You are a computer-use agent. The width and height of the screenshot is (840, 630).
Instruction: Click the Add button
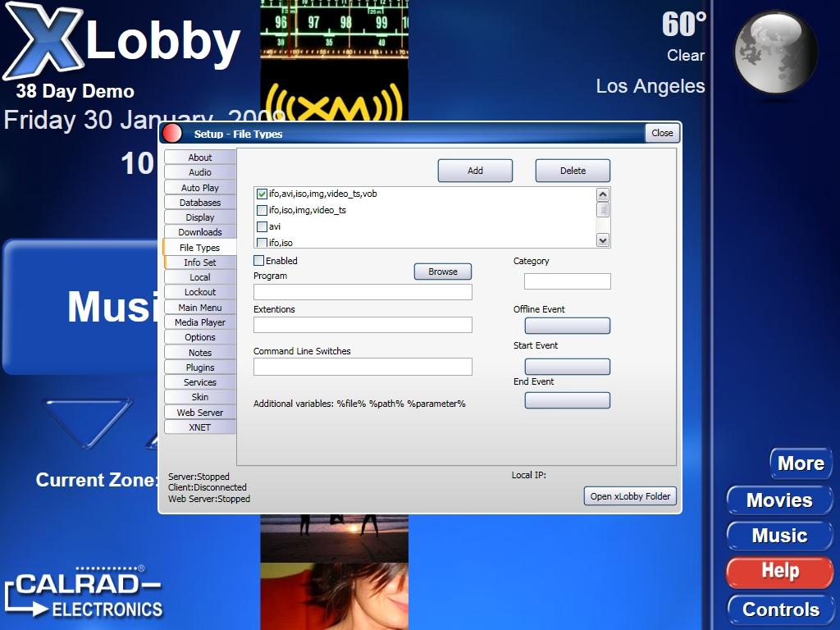click(475, 171)
